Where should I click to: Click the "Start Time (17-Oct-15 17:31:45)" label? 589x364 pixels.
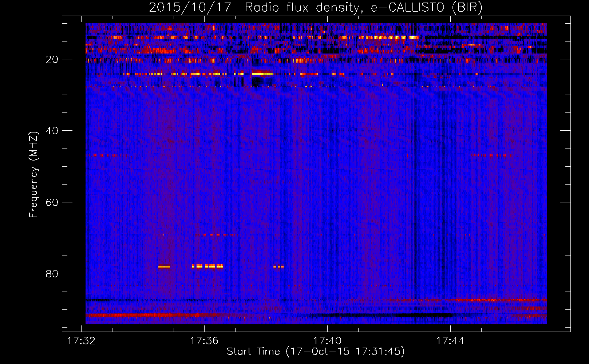click(316, 352)
